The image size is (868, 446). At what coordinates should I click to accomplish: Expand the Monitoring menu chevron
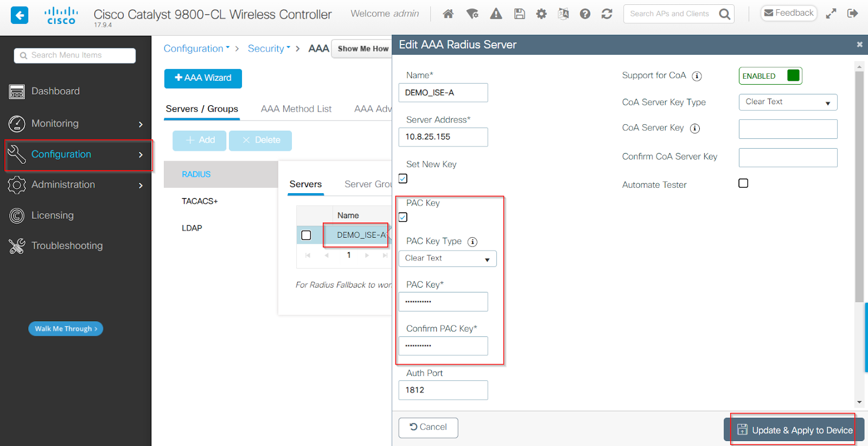pyautogui.click(x=141, y=124)
